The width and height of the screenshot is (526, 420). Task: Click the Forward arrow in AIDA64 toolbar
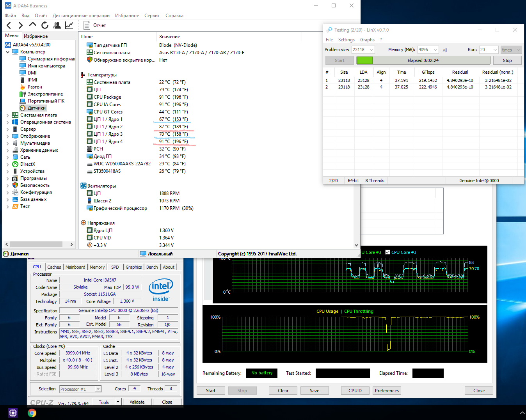coord(21,25)
